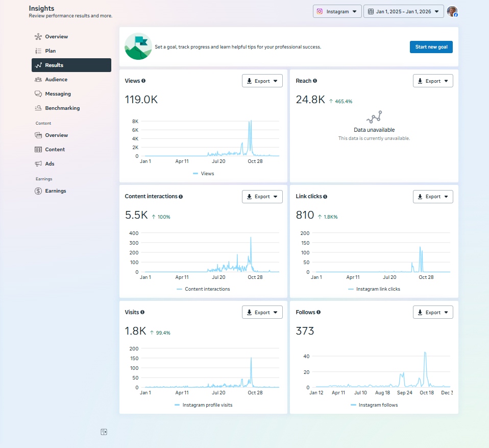The height and width of the screenshot is (448, 489).
Task: Open the profile avatar menu
Action: click(x=452, y=11)
